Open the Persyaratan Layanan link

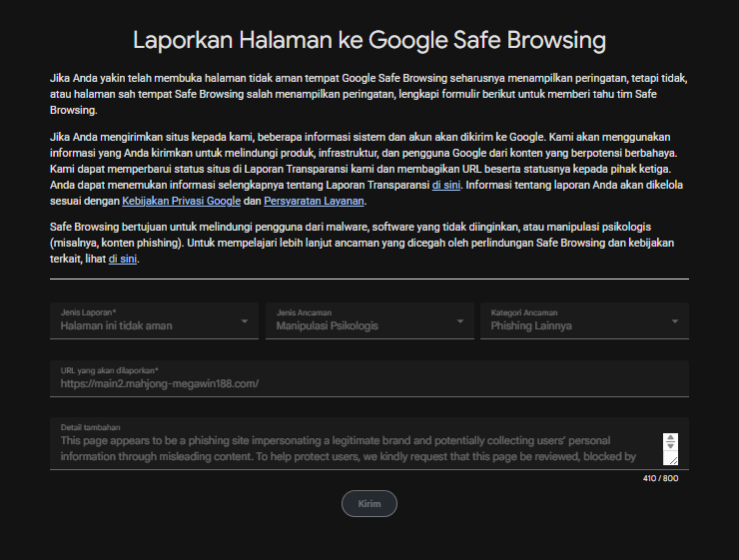coord(314,201)
